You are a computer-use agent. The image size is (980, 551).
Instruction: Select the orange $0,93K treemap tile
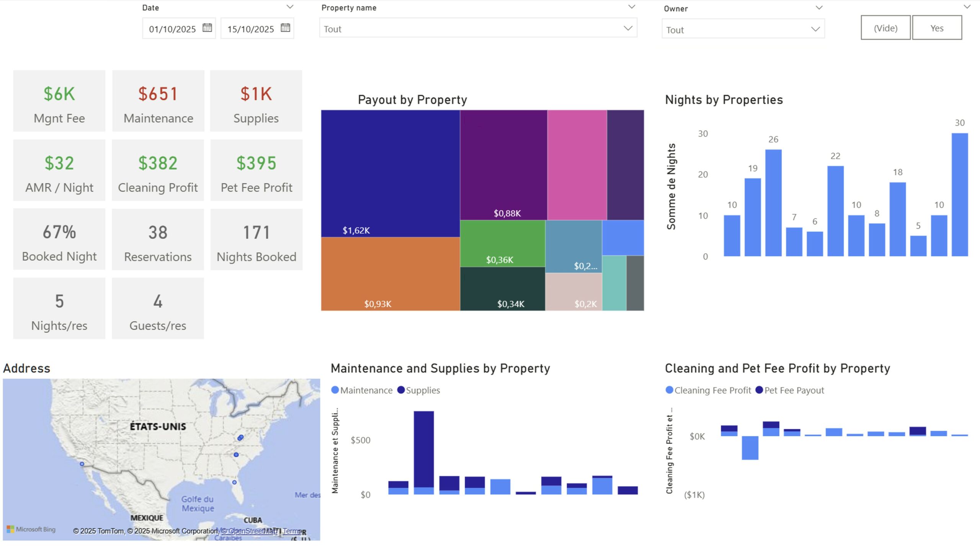tap(390, 274)
